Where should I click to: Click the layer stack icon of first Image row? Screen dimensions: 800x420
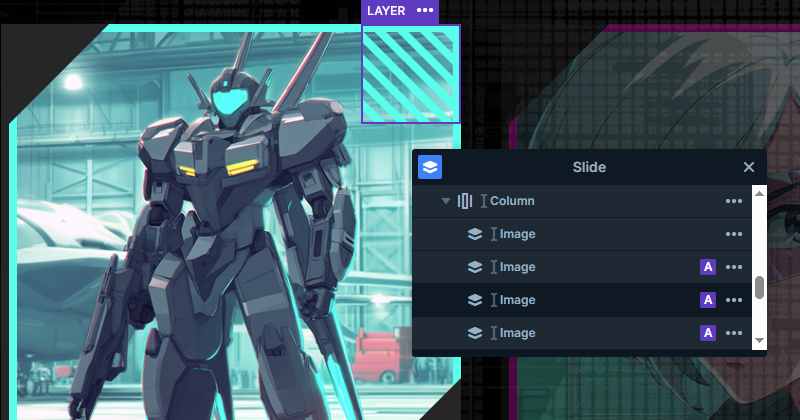coord(476,234)
